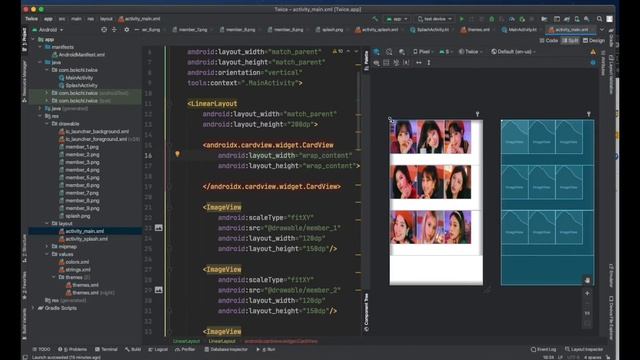This screenshot has height=360, width=640.
Task: Click the SDK Manager icon in main toolbar
Action: (x=587, y=19)
